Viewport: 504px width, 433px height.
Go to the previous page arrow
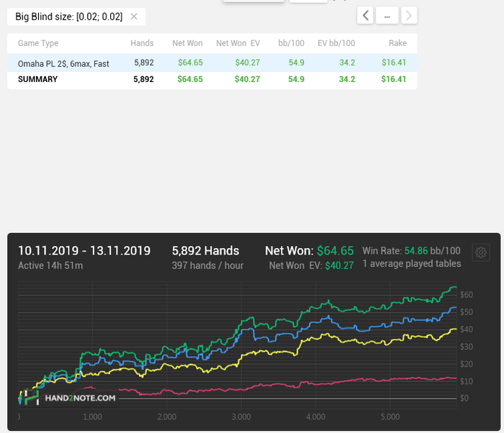366,15
